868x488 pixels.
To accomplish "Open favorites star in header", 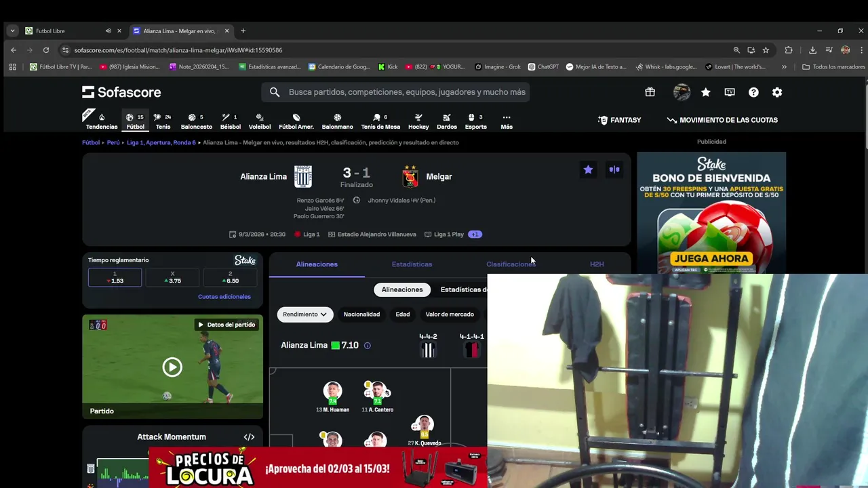I will [706, 92].
